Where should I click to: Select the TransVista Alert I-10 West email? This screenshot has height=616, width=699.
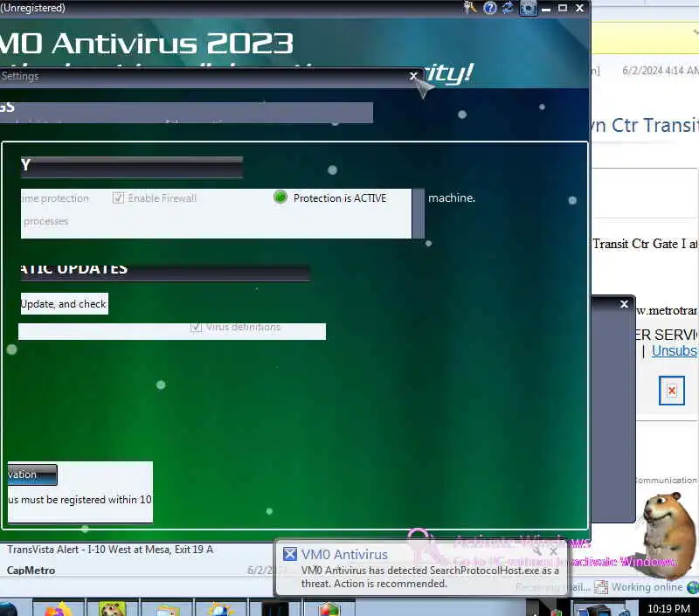(110, 549)
